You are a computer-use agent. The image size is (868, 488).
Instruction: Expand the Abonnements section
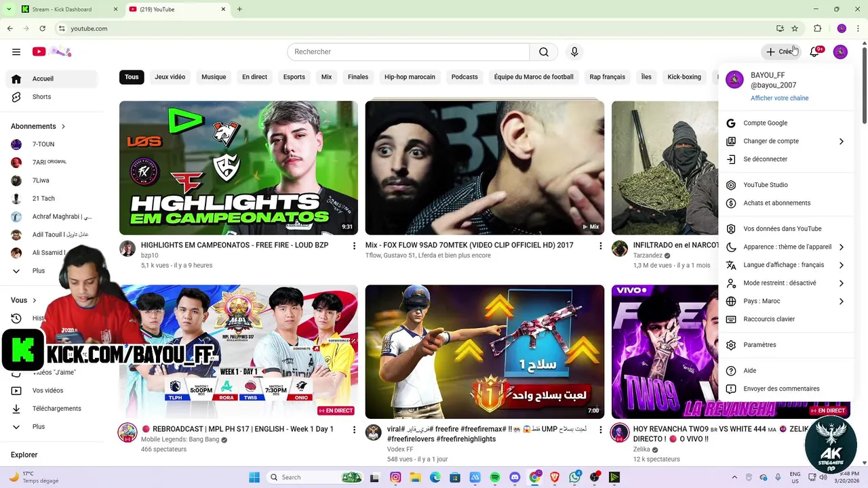pos(38,126)
